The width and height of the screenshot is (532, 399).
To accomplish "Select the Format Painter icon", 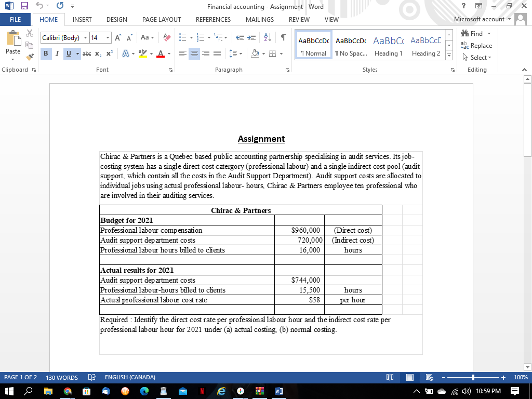I will 30,58.
